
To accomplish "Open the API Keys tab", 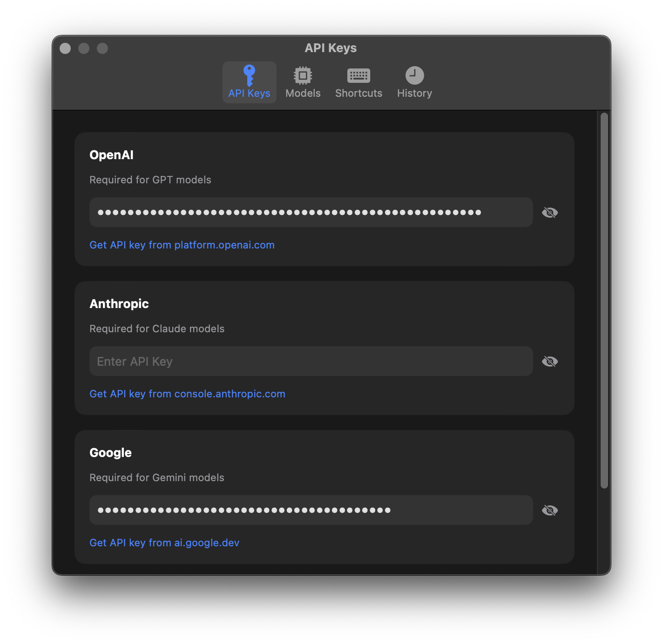I will (249, 82).
